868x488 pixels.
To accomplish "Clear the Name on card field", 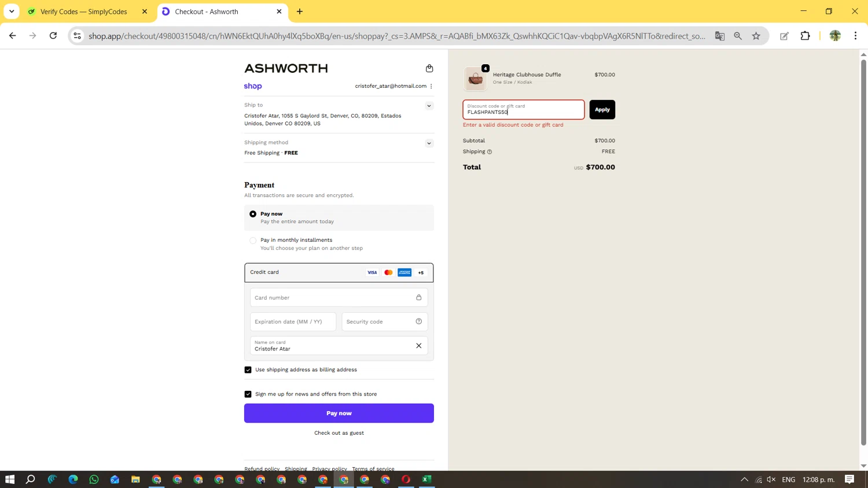I will coord(419,346).
